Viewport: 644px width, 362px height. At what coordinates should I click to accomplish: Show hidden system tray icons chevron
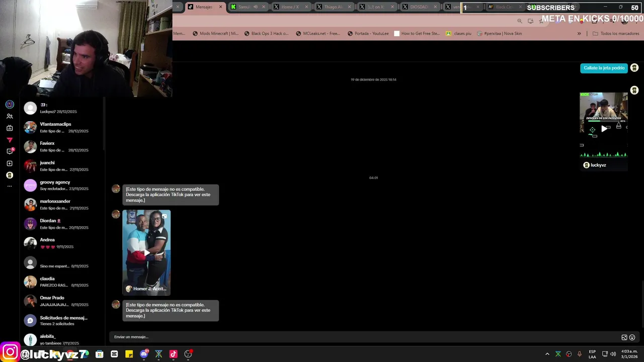tap(547, 354)
